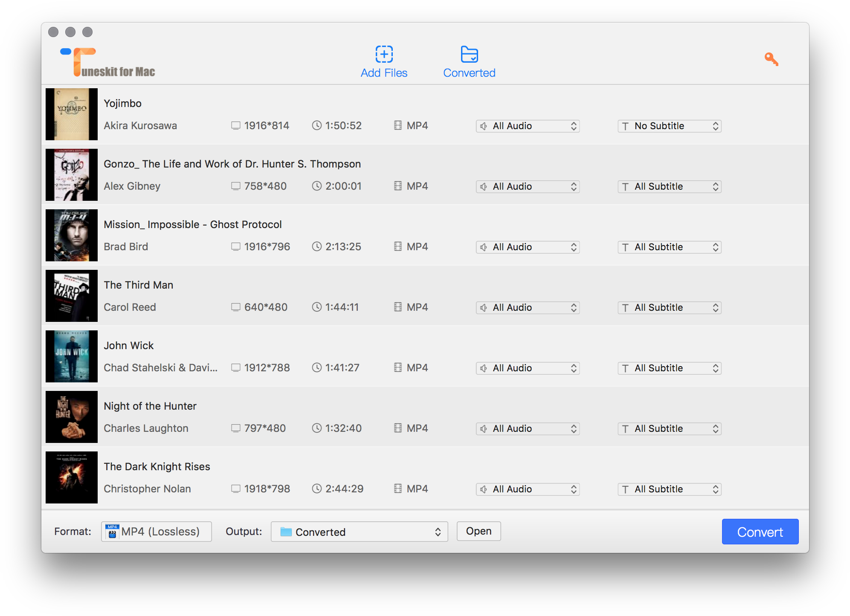Click the orange registration key icon
The height and width of the screenshot is (616, 850).
point(771,60)
